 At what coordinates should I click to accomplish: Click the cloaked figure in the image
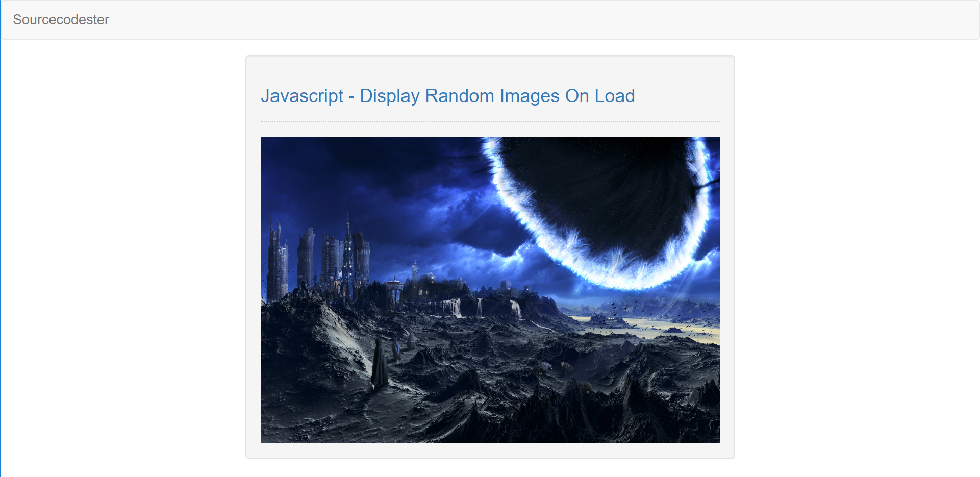click(x=379, y=364)
